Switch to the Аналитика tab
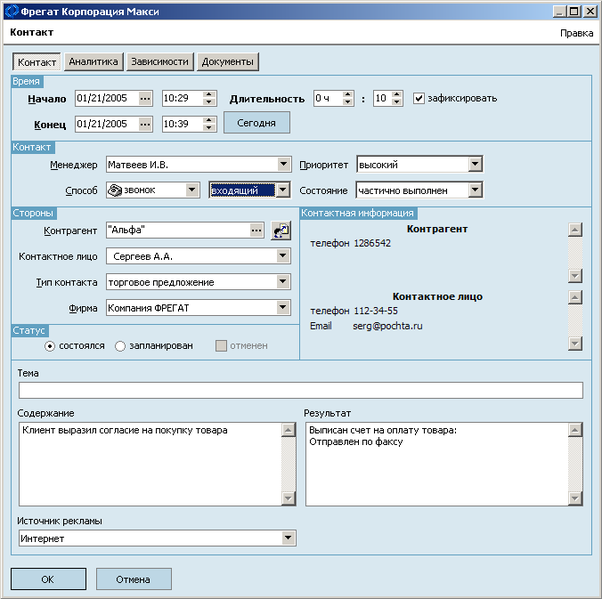602x599 pixels. [x=93, y=61]
